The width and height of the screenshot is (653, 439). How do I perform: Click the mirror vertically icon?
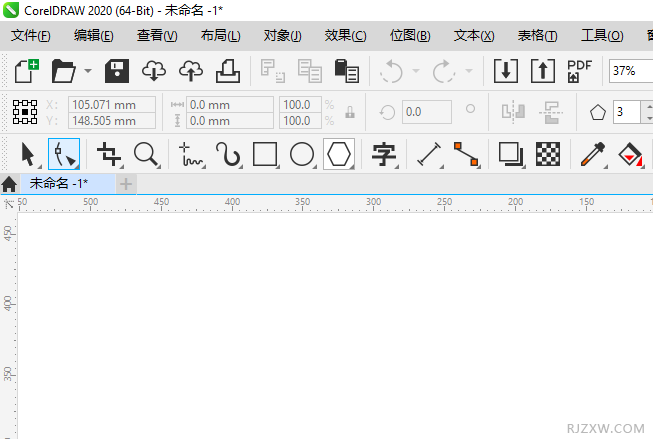click(551, 112)
